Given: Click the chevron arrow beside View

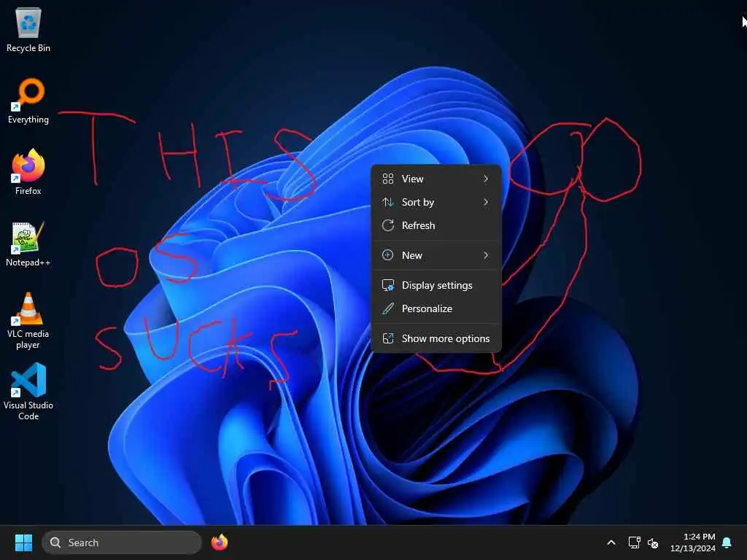Looking at the screenshot, I should [x=486, y=179].
